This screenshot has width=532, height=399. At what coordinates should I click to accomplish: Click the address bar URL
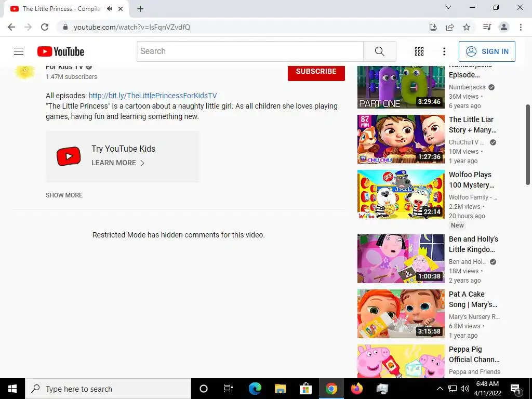click(x=132, y=27)
